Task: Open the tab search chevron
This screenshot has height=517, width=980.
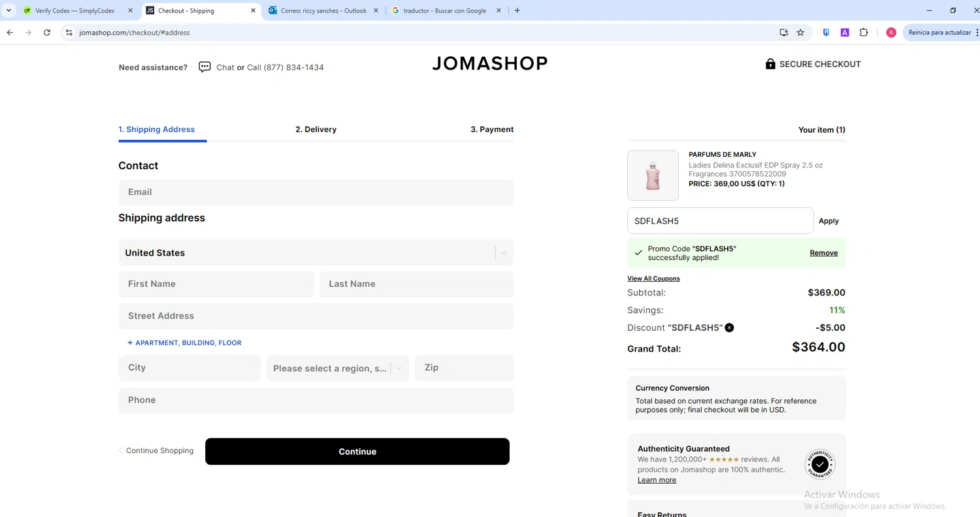Action: click(8, 10)
